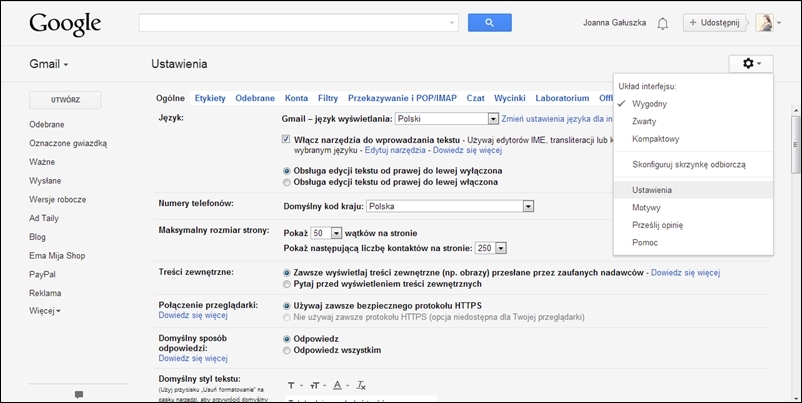802x403 pixels.
Task: Click Dowiedz się więcej under Połączenie przeglądarki
Action: (x=193, y=316)
